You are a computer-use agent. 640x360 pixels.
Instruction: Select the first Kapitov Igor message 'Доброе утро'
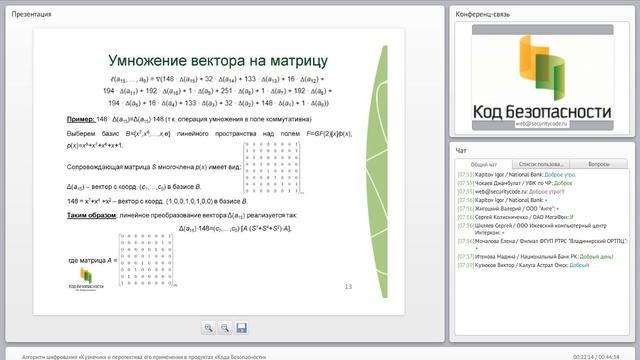point(517,175)
